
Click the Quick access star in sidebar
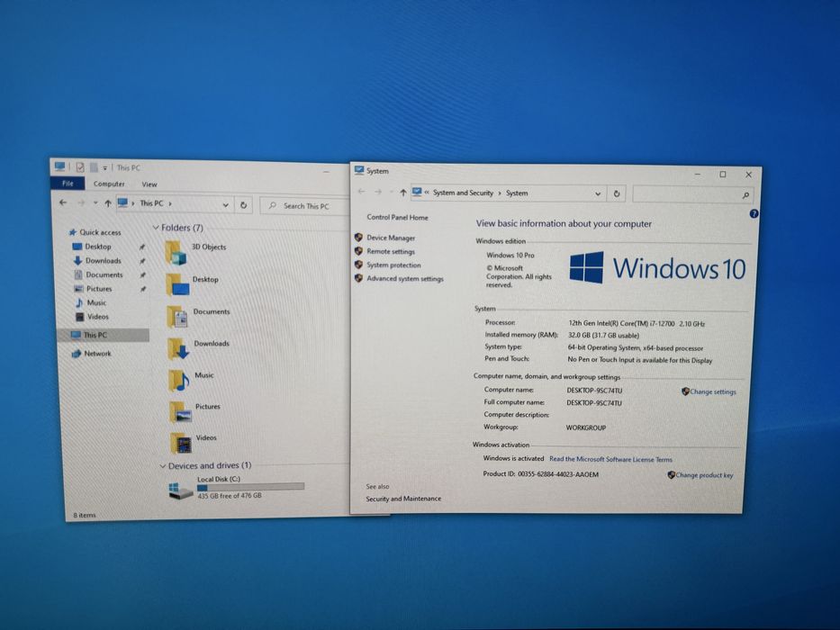pyautogui.click(x=72, y=232)
